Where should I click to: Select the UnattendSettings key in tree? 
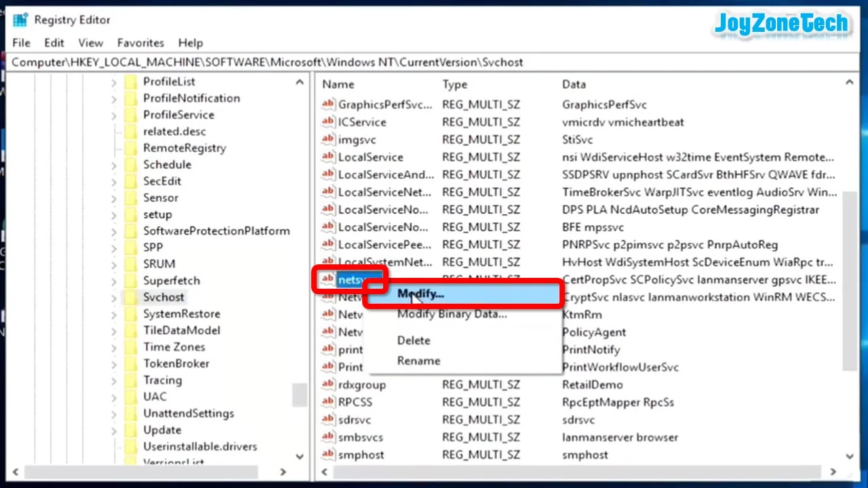click(x=188, y=413)
